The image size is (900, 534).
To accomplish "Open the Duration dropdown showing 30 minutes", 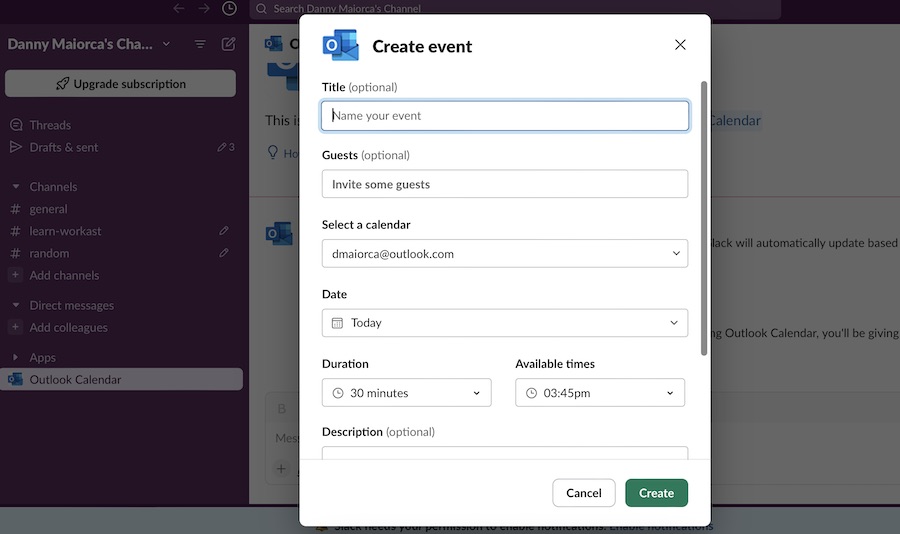I will coord(406,393).
